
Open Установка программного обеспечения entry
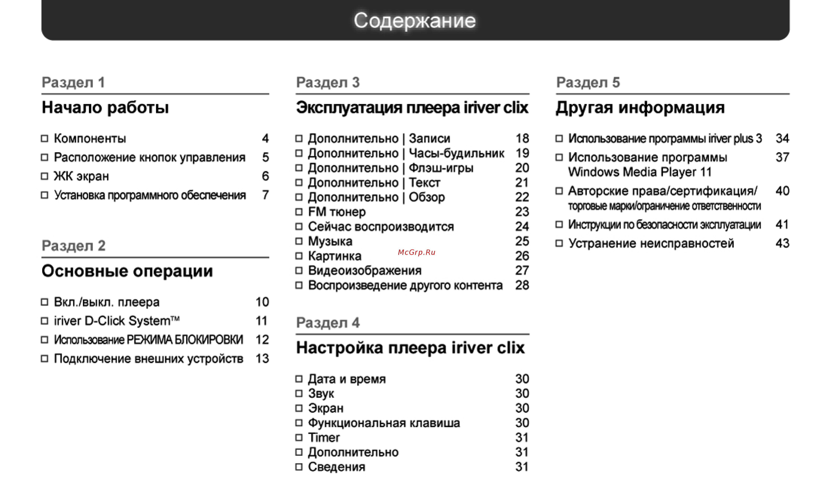coord(150,195)
